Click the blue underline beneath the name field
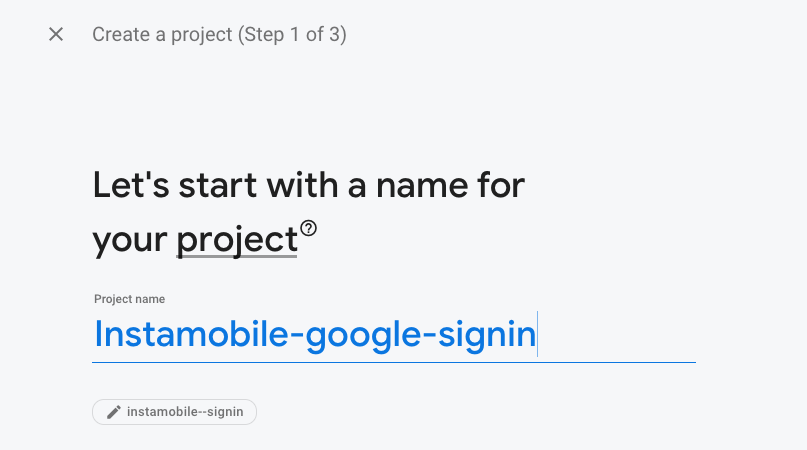The height and width of the screenshot is (450, 807). pyautogui.click(x=393, y=361)
